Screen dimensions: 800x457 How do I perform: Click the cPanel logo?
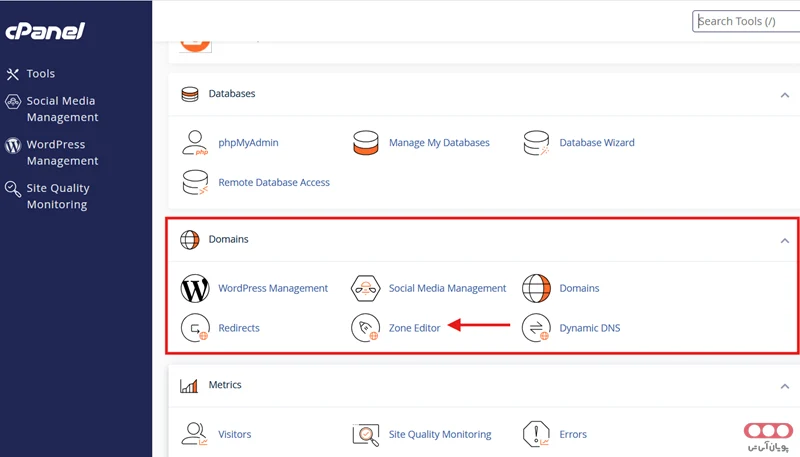[x=45, y=31]
